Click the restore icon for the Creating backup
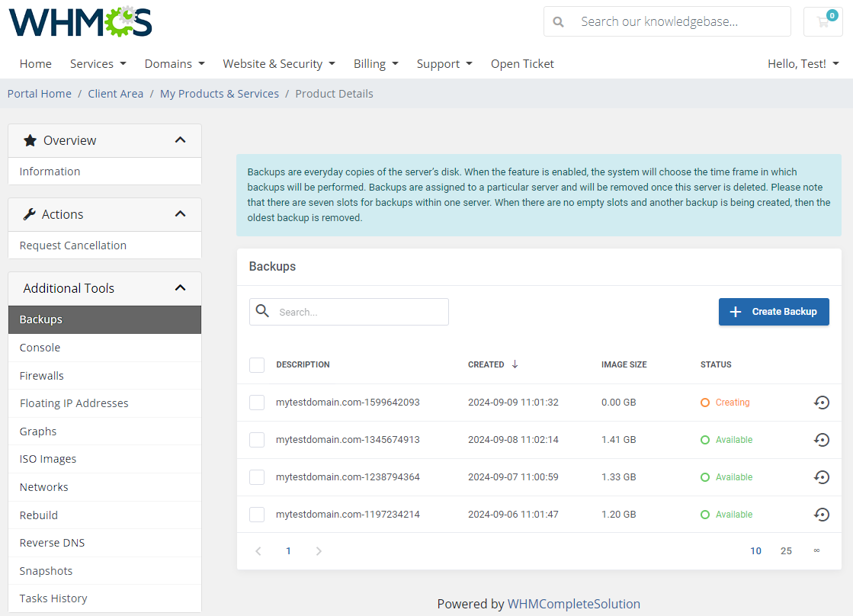Screen dimensions: 853x616 click(x=822, y=402)
